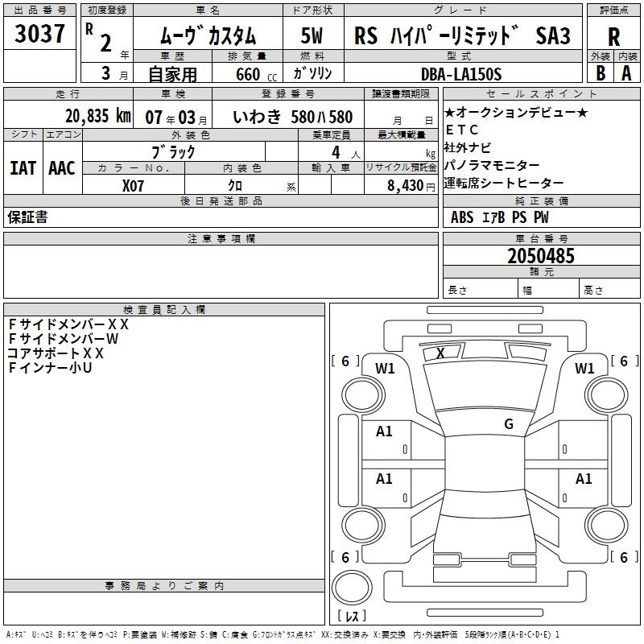Screen dimensions: 644x644
Task: Click the top-left [6] tire marker
Action: click(x=345, y=361)
